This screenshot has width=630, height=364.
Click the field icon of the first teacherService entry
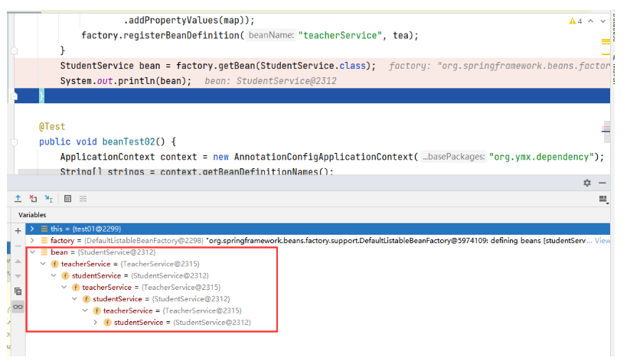tap(54, 264)
